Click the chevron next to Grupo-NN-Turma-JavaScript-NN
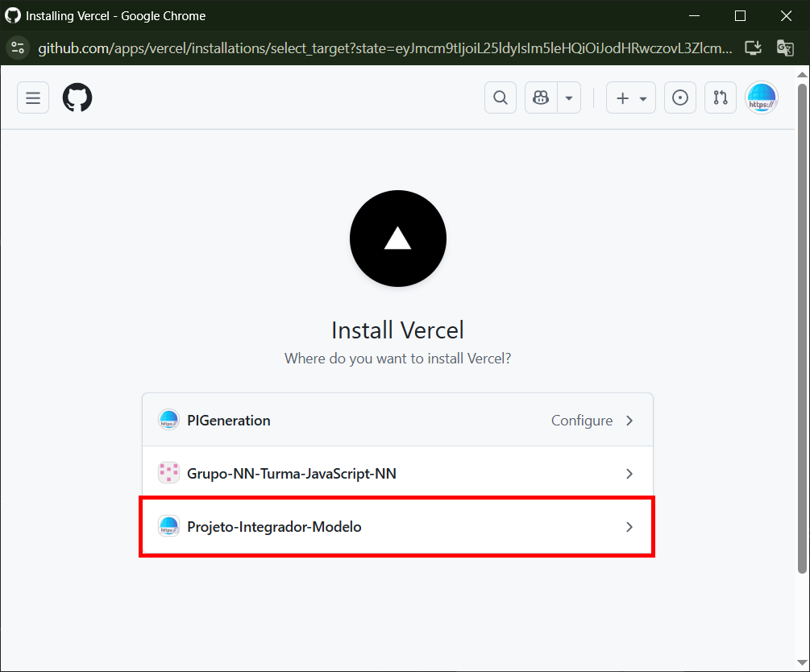 pyautogui.click(x=629, y=474)
